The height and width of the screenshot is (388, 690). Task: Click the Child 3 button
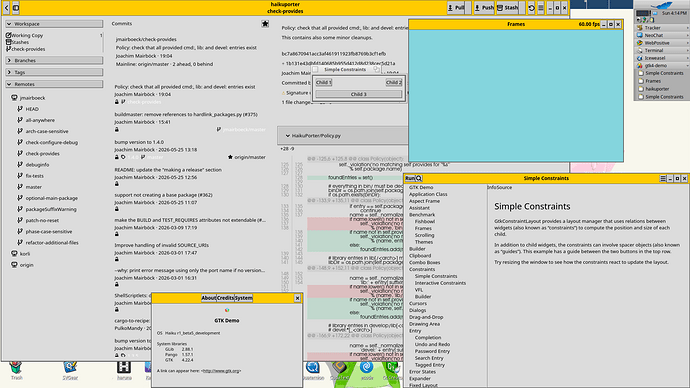(x=359, y=94)
